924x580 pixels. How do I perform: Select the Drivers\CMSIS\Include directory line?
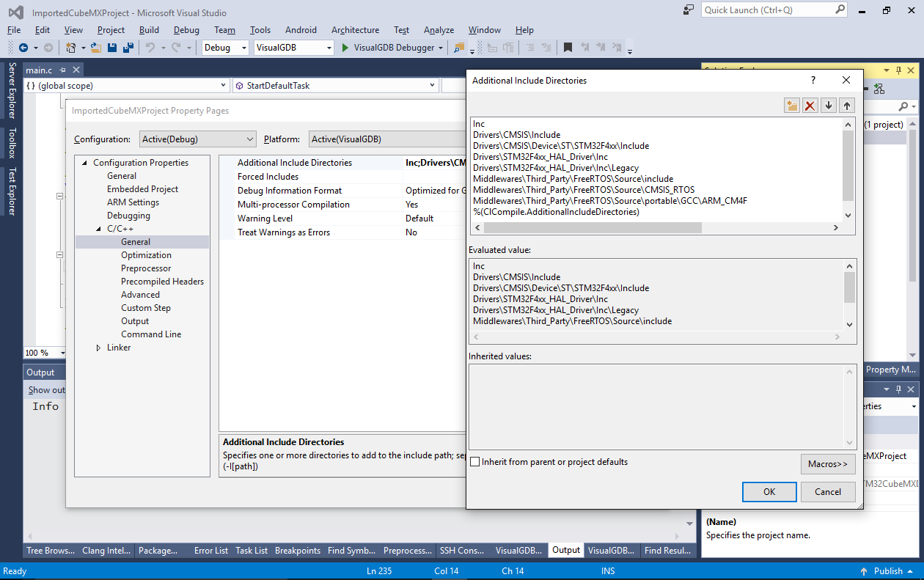516,135
